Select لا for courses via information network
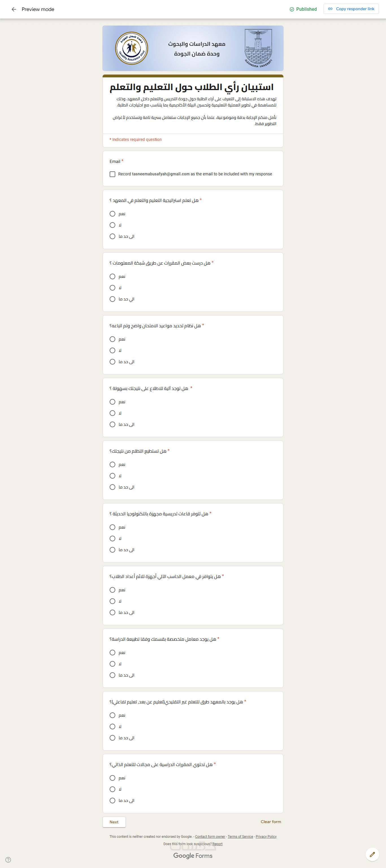The image size is (386, 868). pyautogui.click(x=112, y=288)
